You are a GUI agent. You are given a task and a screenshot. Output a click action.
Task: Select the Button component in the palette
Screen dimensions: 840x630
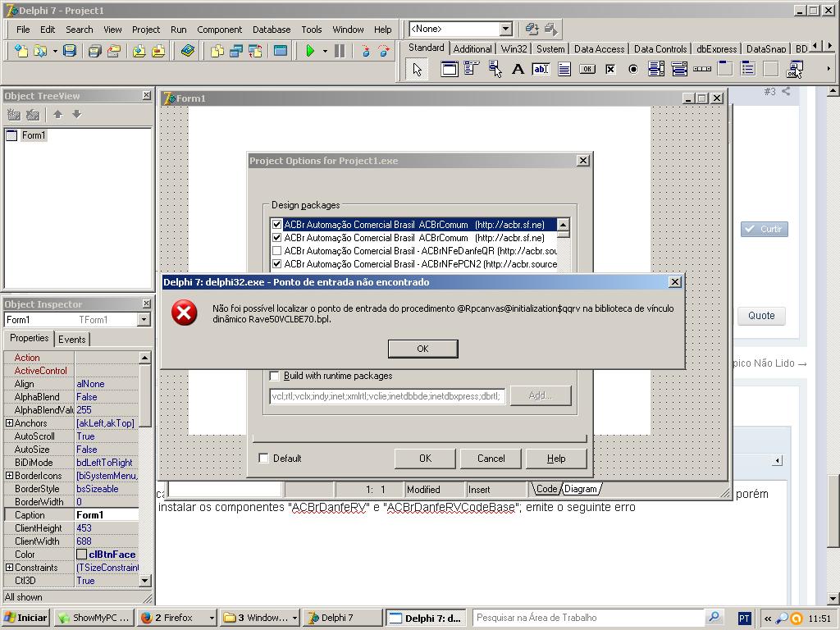(x=587, y=69)
